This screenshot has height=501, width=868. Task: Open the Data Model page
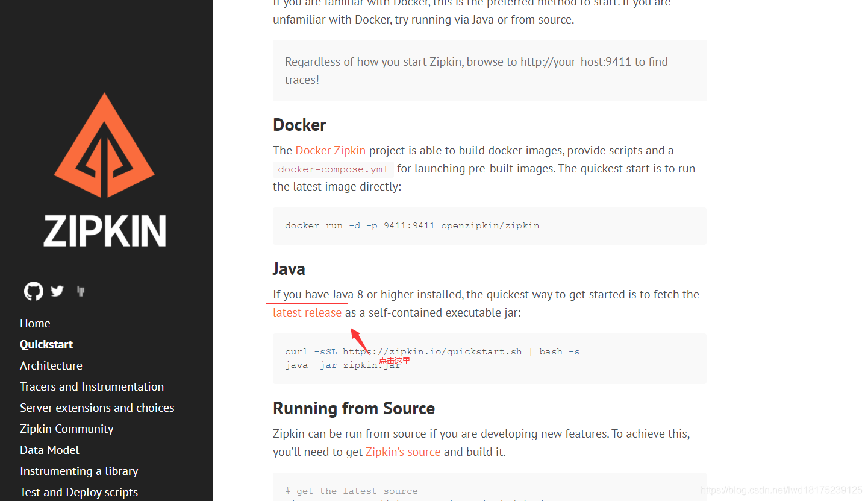pyautogui.click(x=49, y=450)
